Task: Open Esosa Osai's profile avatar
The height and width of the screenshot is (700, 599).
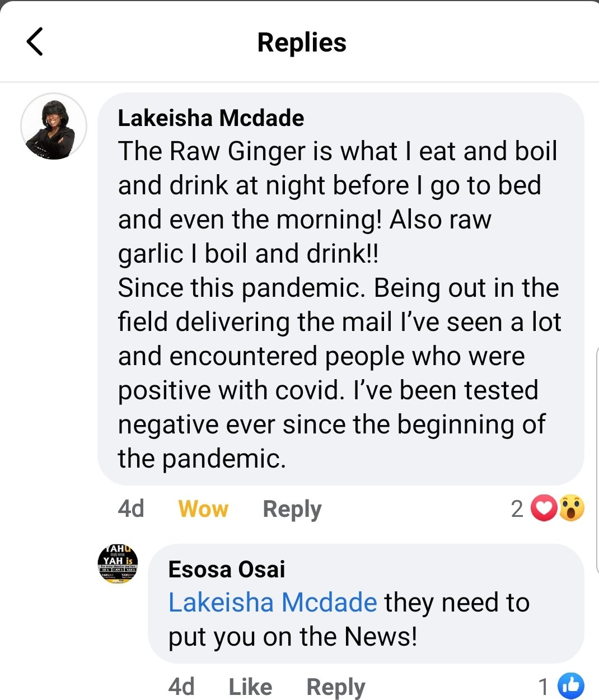Action: point(118,563)
